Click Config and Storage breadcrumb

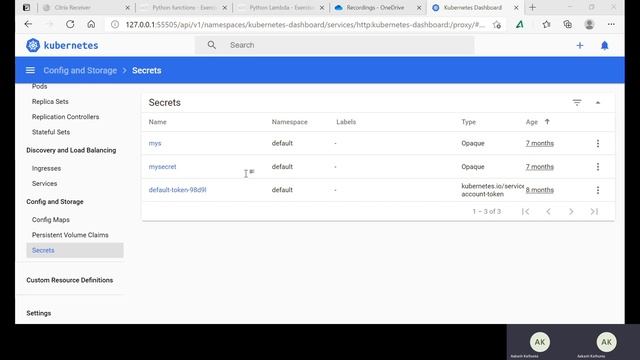[80, 70]
